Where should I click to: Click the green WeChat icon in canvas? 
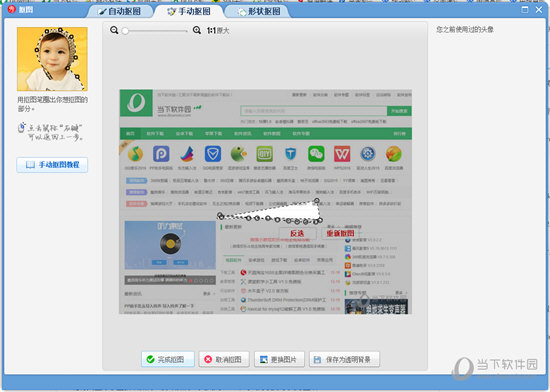click(x=316, y=154)
